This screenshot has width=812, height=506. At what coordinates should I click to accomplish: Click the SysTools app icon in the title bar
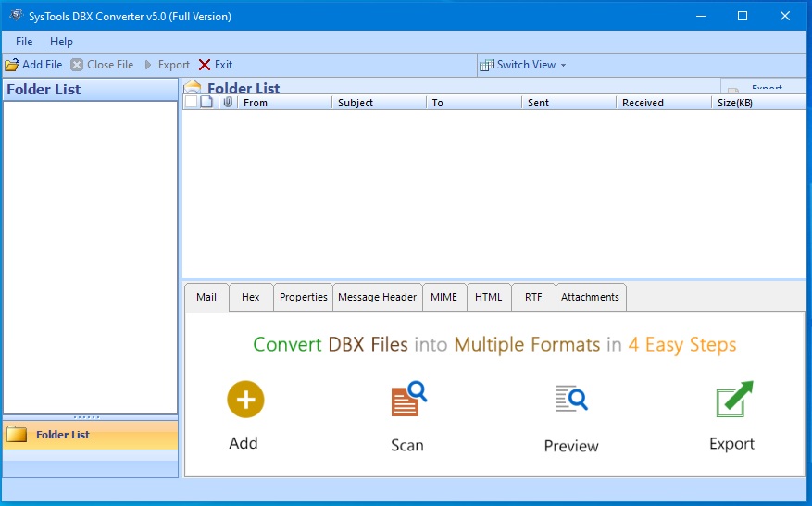point(16,16)
